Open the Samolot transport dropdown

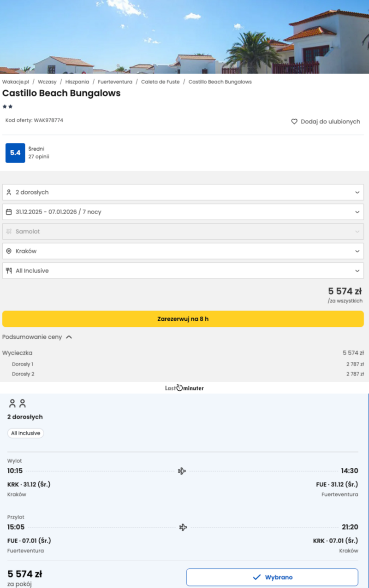pos(183,231)
